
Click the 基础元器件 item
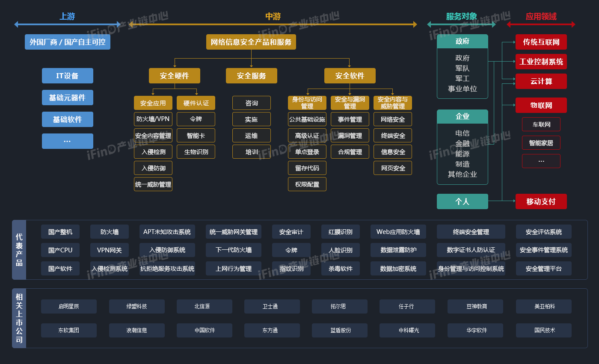pos(67,97)
